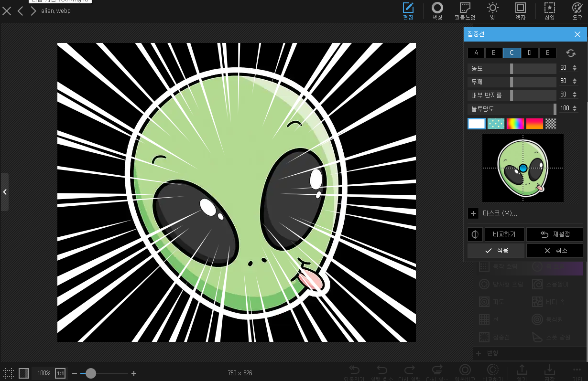Close the image with the X icon
Viewport: 588px width, 381px height.
(7, 11)
